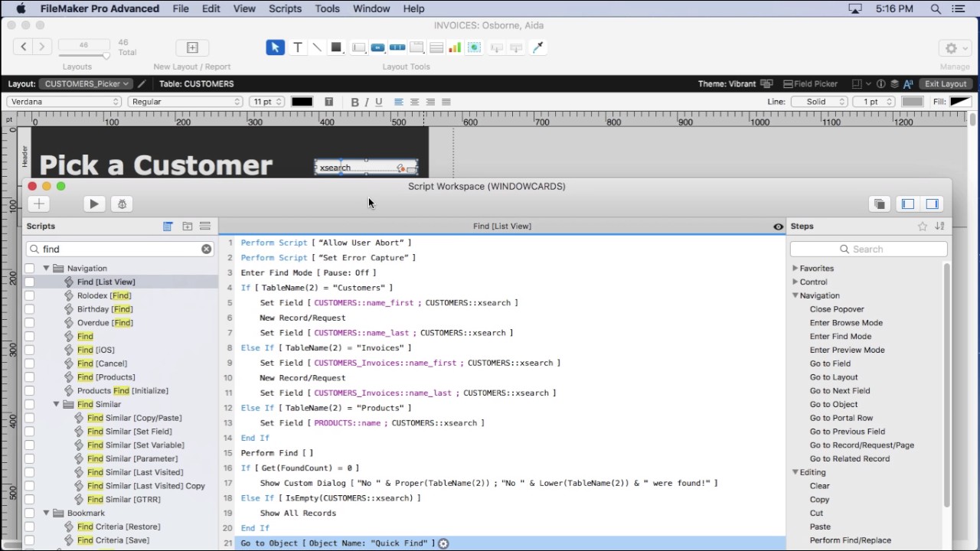Click the plus button to create new script
This screenshot has width=980, height=551.
click(39, 204)
